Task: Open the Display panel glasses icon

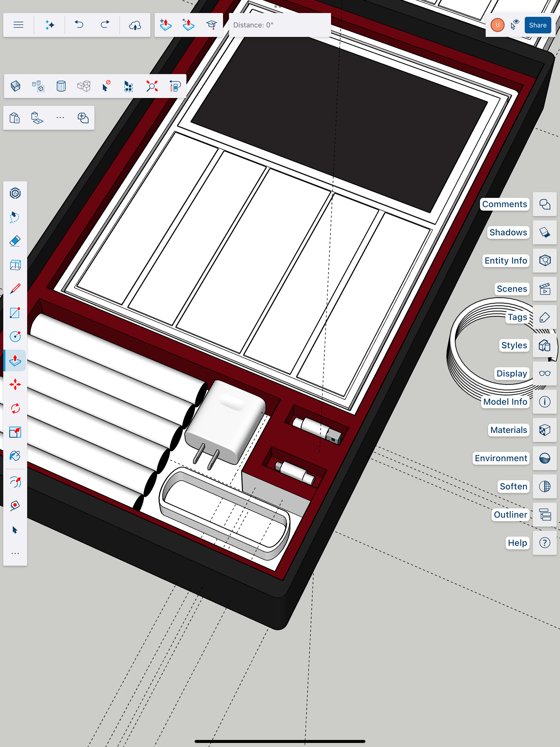Action: pos(545,373)
